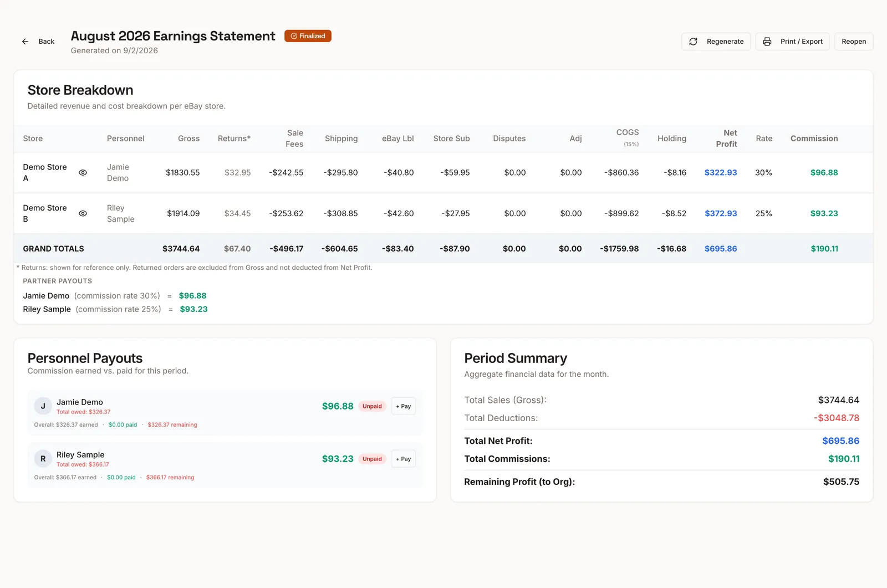Click the Reopen button
The width and height of the screenshot is (887, 588).
pos(854,42)
